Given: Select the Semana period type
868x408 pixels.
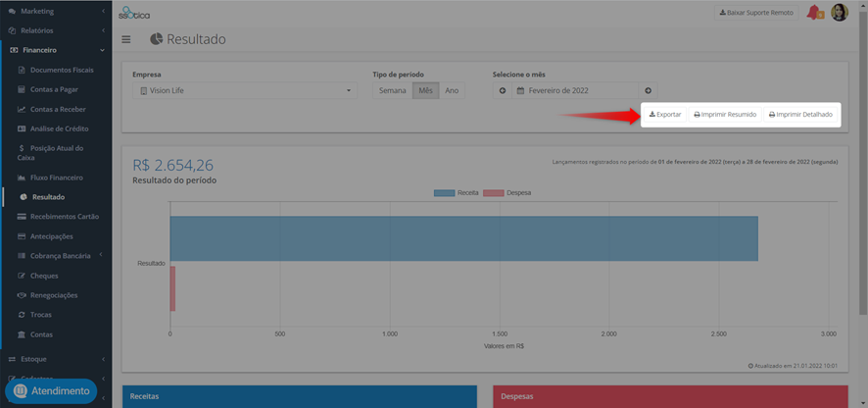Looking at the screenshot, I should tap(393, 90).
